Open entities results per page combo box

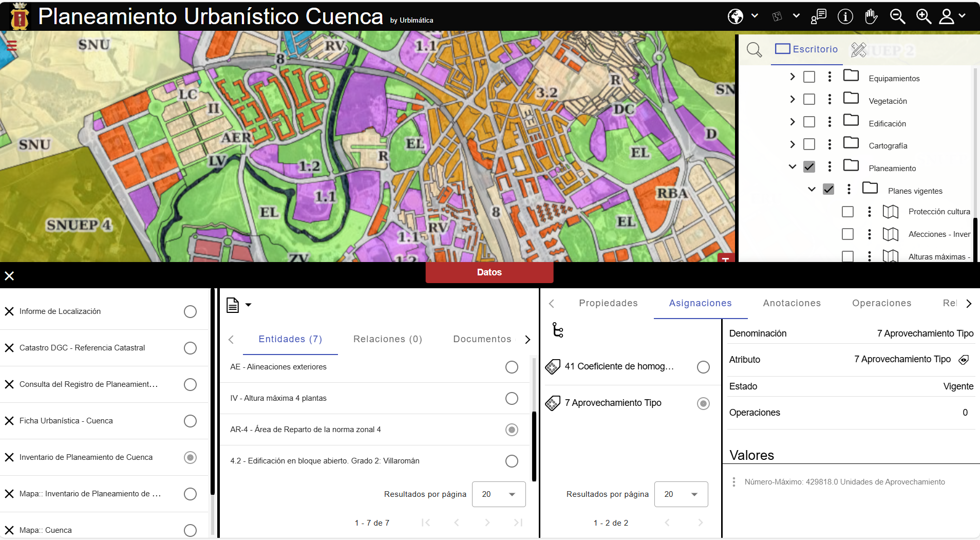click(498, 494)
